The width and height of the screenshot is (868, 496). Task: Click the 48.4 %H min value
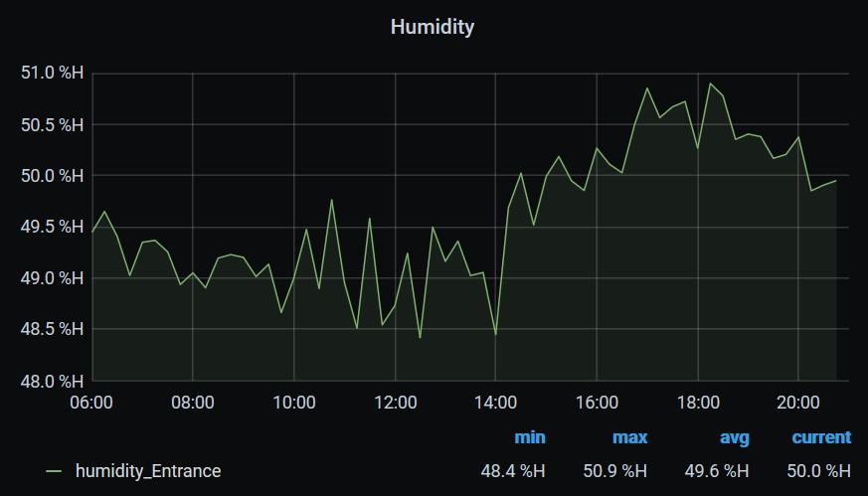(513, 471)
